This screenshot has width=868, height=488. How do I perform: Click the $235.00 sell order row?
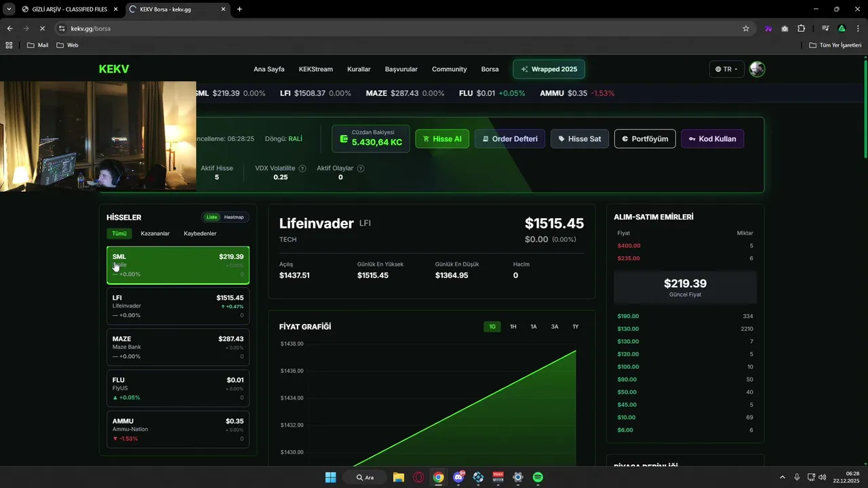point(685,258)
